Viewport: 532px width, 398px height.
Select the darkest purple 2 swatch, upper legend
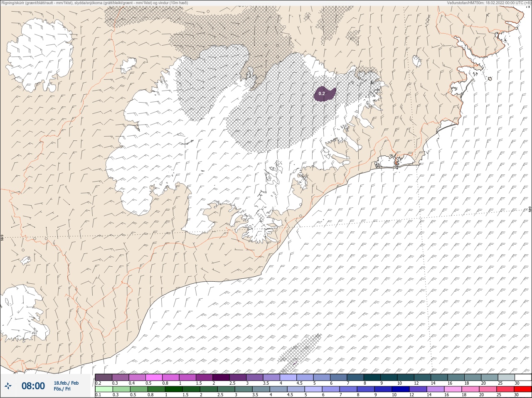221,377
